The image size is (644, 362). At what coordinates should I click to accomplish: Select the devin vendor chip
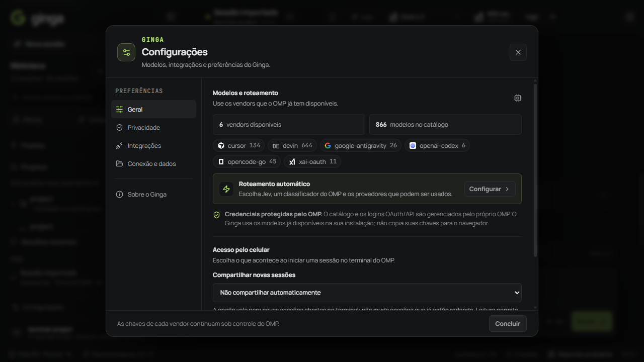coord(292,145)
